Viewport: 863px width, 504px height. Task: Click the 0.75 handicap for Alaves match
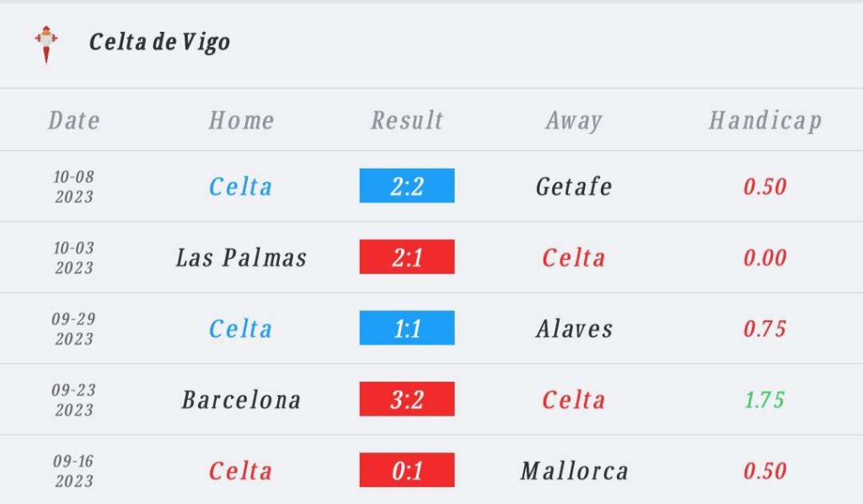764,329
